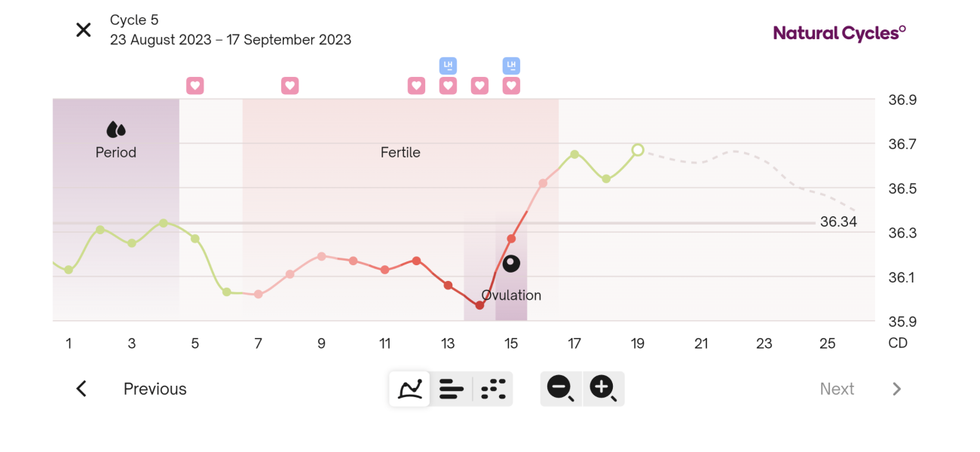Open the LH test icon above day 13
The image size is (980, 452).
(x=448, y=66)
